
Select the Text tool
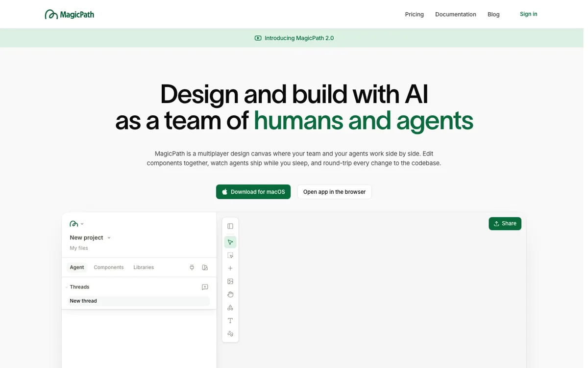coord(230,321)
